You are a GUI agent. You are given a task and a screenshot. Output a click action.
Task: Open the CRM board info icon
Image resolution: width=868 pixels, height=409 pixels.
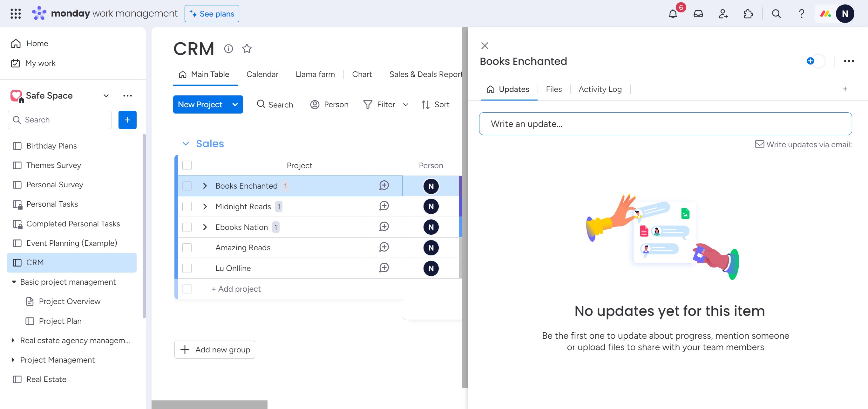coord(228,49)
